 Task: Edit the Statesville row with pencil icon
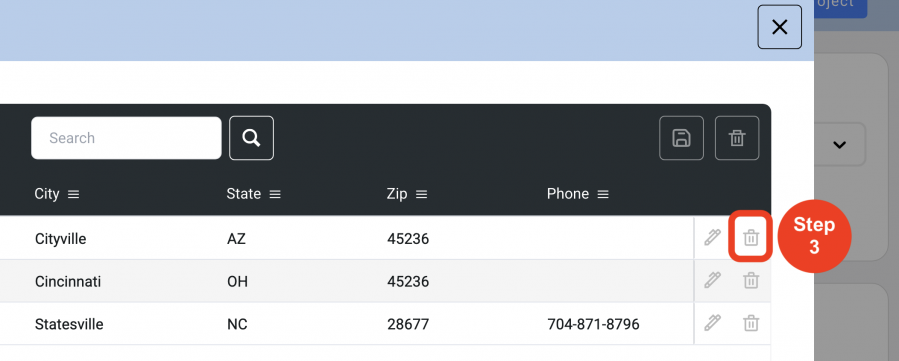712,323
